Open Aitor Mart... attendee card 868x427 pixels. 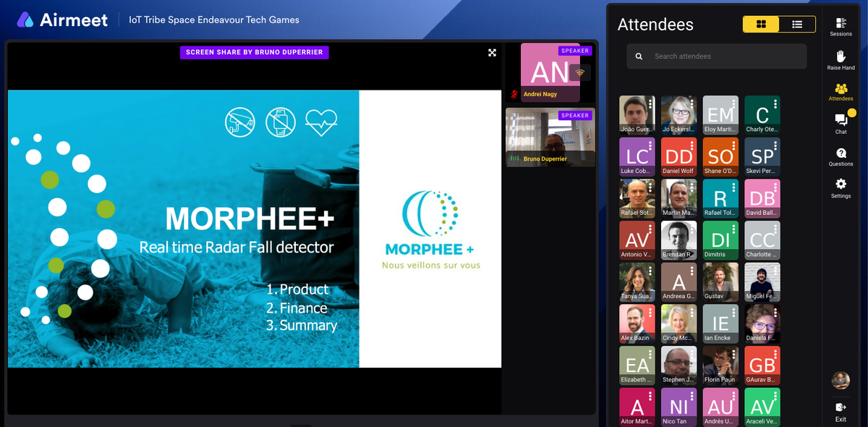(x=637, y=407)
